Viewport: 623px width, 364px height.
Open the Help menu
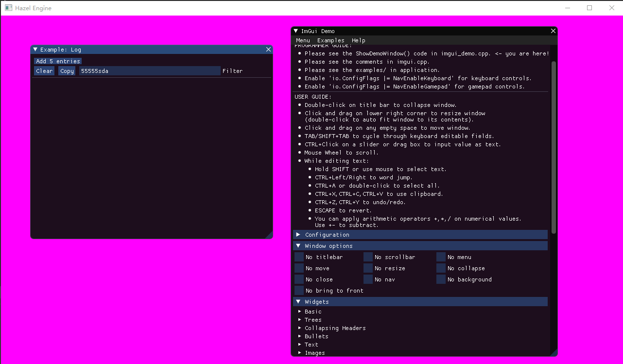[359, 40]
